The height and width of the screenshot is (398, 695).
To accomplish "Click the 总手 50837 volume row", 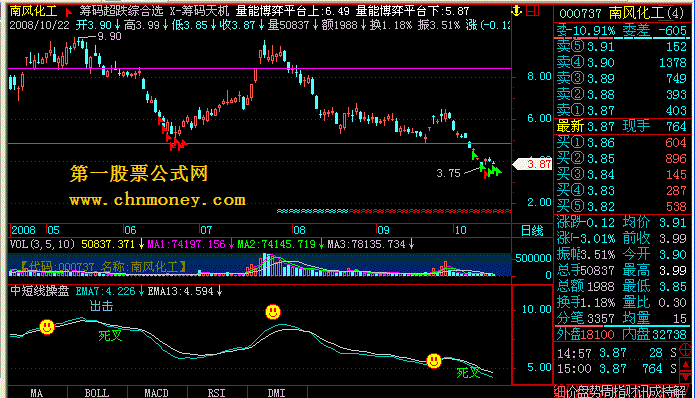I will tap(586, 270).
